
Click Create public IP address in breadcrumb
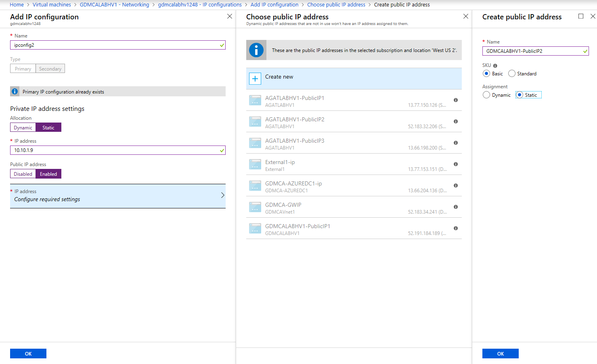click(402, 4)
